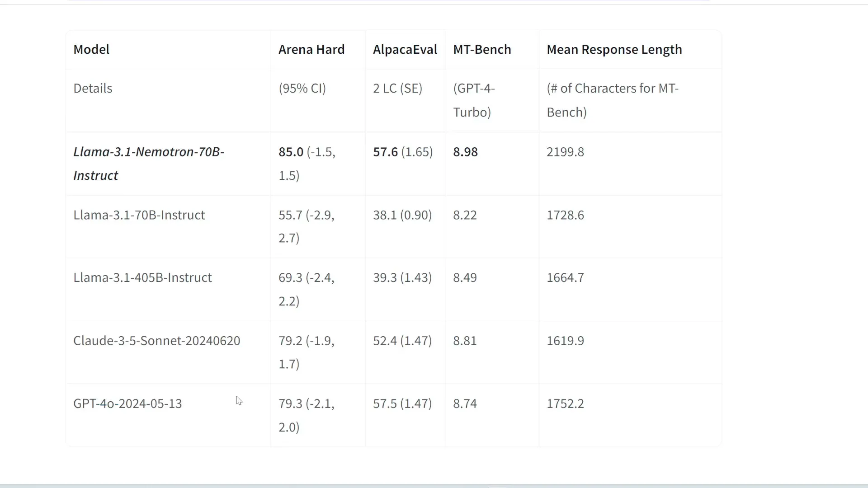Screen dimensions: 868x488
Task: Click the bold 8.98 MT-Bench score
Action: point(465,152)
